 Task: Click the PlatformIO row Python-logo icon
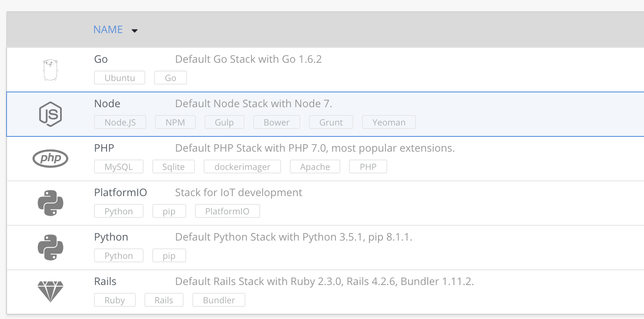tap(50, 203)
